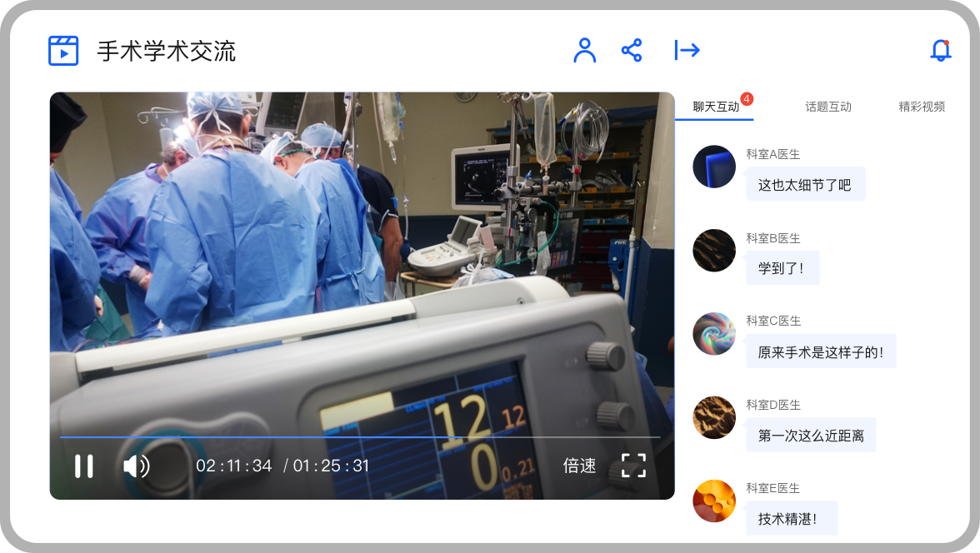The width and height of the screenshot is (980, 553).
Task: Click 科室B医生's avatar
Action: [x=714, y=251]
